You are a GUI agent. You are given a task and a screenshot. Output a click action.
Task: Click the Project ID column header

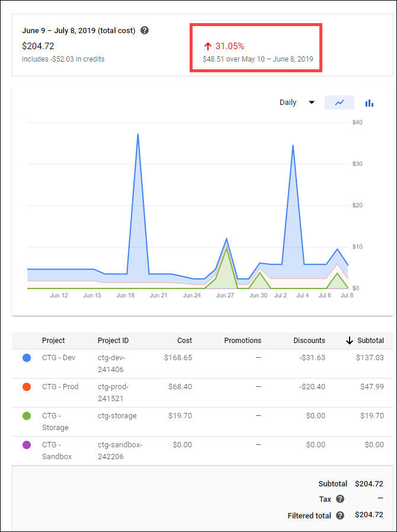[113, 341]
